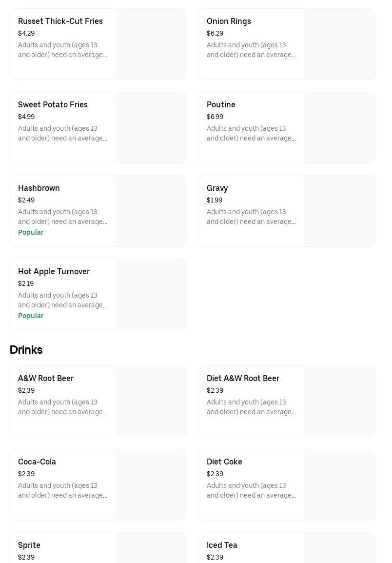Open the Hot Apple Turnover item

point(54,272)
